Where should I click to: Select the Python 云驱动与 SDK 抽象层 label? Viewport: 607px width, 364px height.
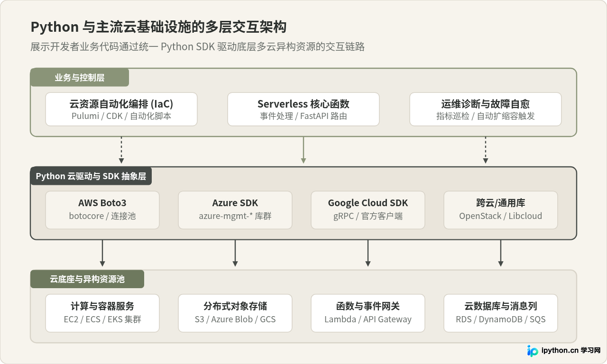91,176
